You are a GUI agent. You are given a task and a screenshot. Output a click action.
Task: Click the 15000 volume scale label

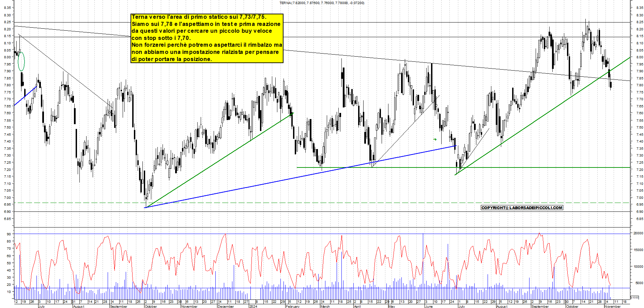click(x=638, y=250)
